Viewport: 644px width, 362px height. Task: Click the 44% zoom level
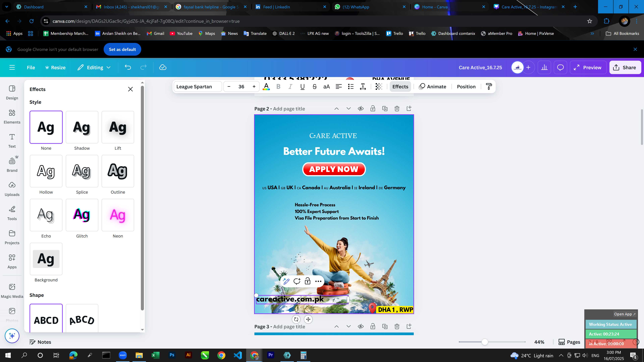point(539,342)
